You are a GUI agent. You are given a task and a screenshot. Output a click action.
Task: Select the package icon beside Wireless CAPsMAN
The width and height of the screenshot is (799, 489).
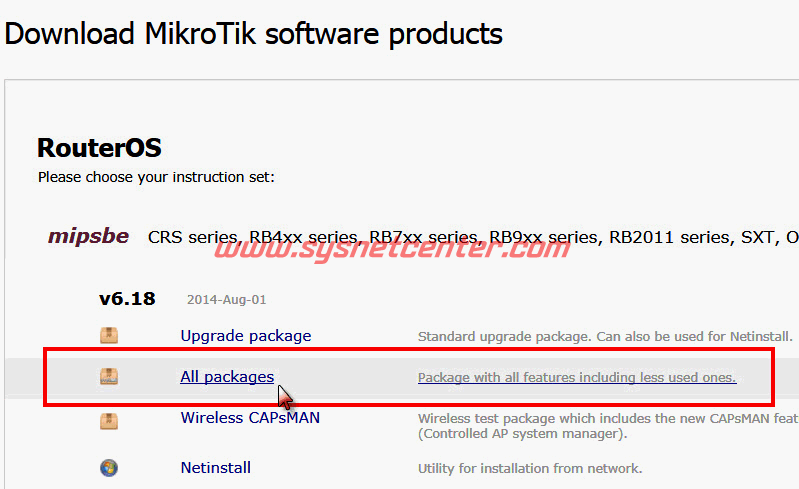point(108,421)
